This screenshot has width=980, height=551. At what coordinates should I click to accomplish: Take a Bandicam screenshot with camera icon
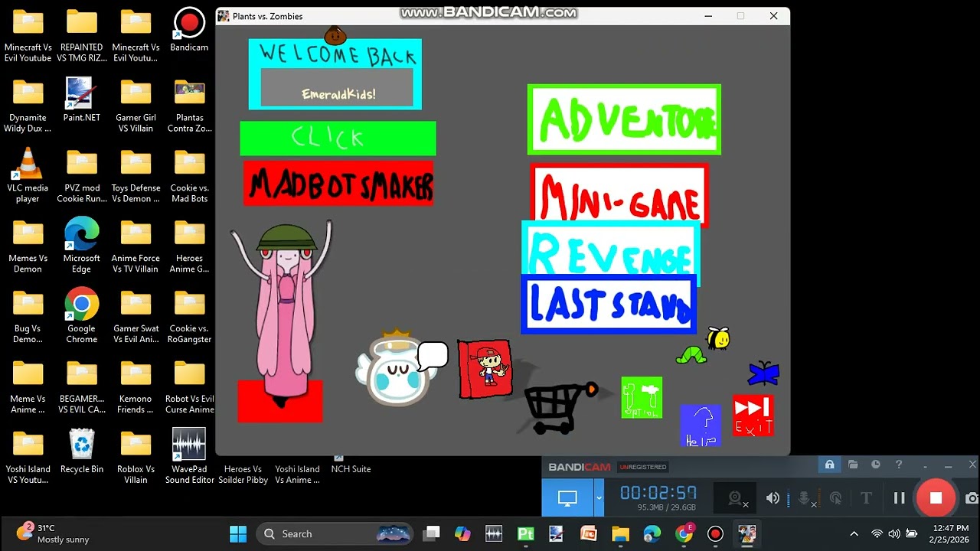(x=972, y=498)
